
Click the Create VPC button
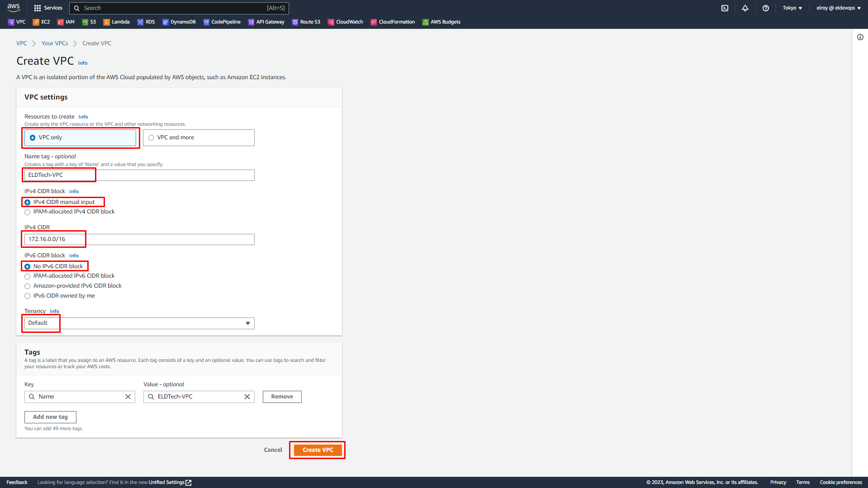coord(318,450)
